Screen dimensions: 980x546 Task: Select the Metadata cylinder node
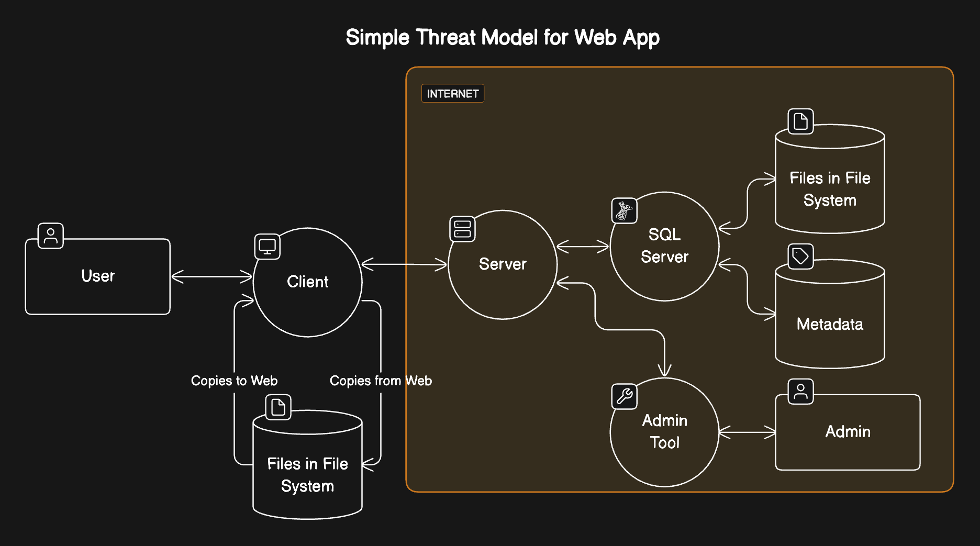[830, 314]
